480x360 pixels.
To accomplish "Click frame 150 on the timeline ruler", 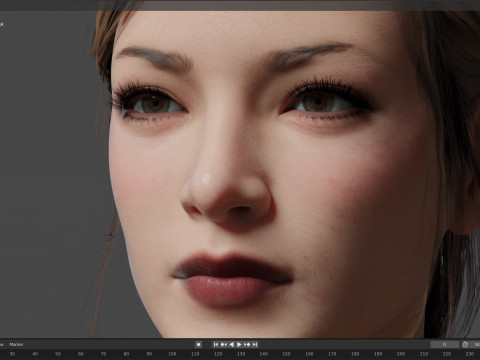I will (286, 354).
